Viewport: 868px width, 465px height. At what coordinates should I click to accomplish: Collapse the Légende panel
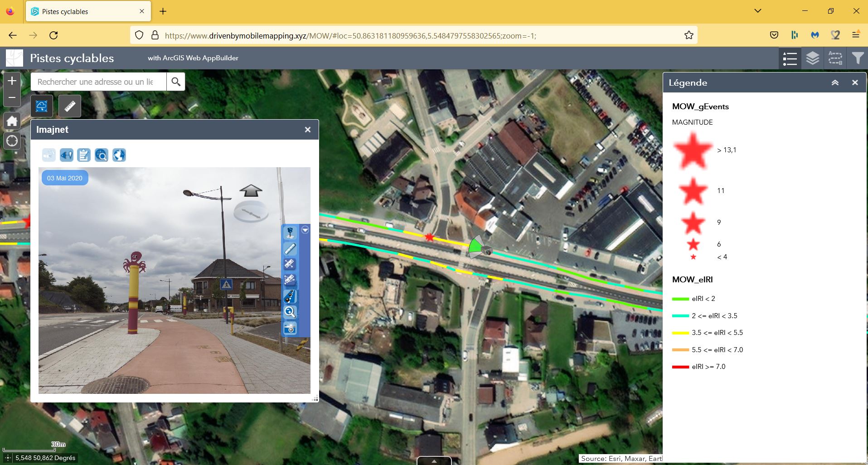tap(835, 82)
